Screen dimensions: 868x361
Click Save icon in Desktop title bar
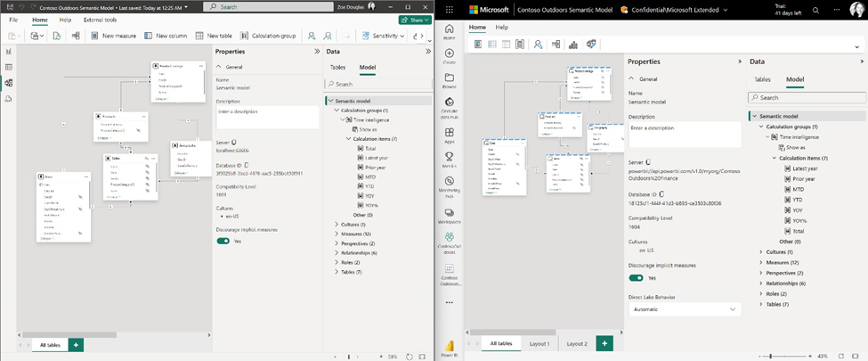pos(10,7)
